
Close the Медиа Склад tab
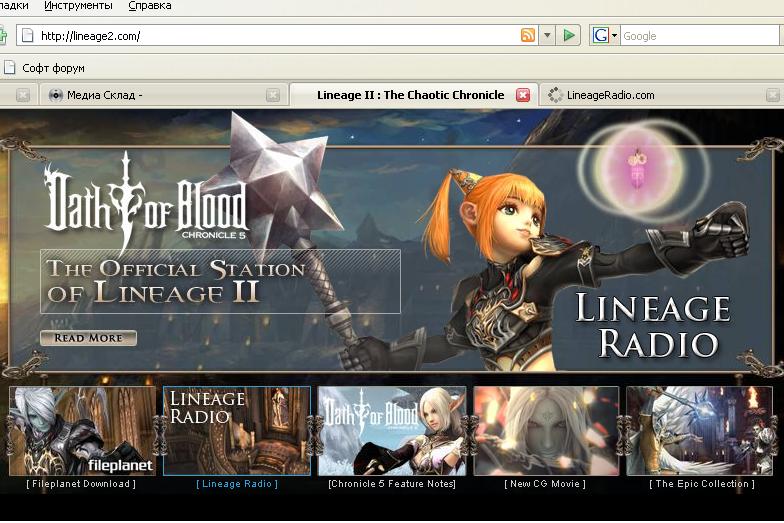272,95
